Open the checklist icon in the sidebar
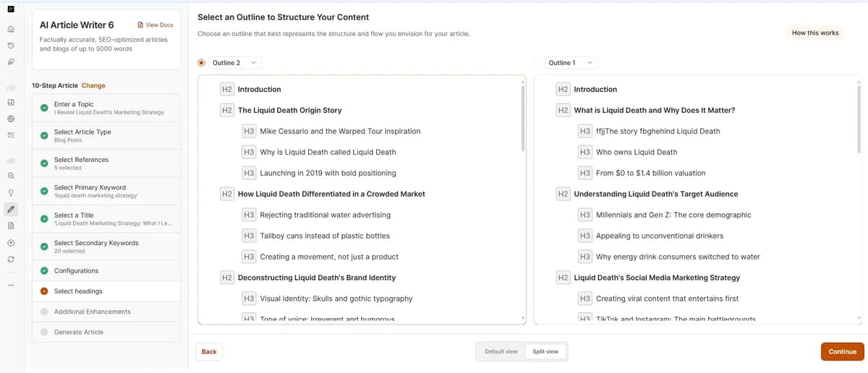Screen dimensions: 868x373 tap(11, 135)
